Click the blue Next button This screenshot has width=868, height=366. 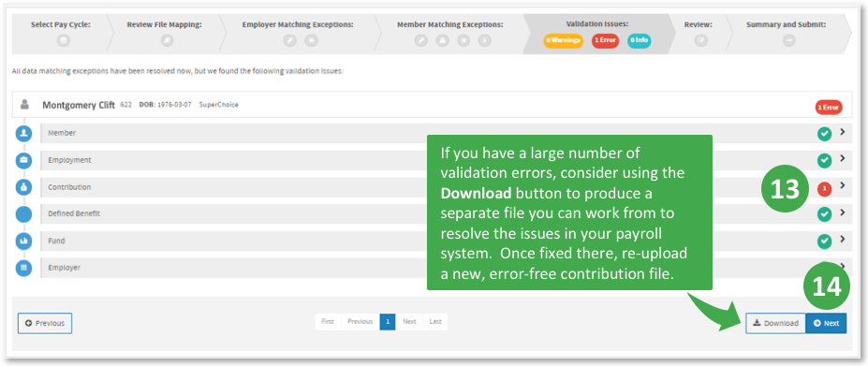[x=826, y=323]
